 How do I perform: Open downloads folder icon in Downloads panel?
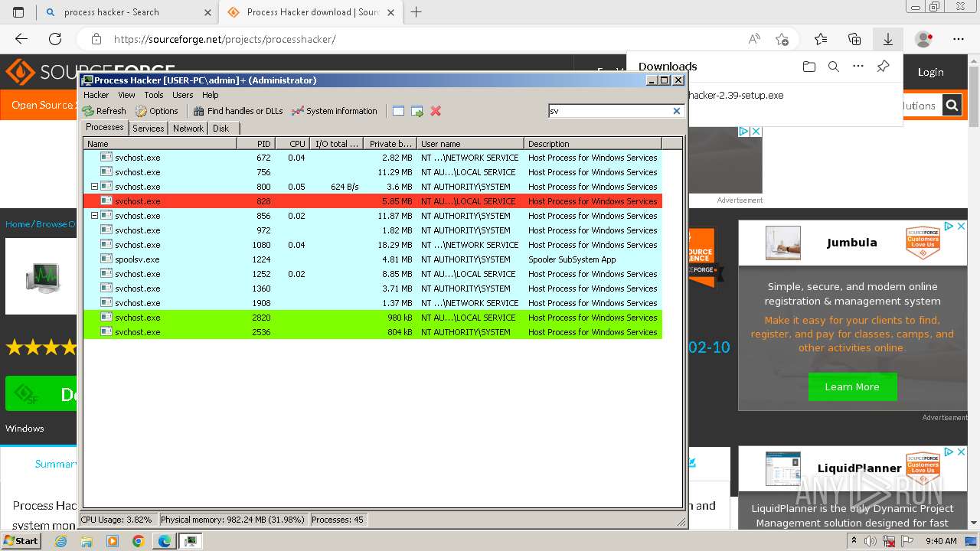(x=809, y=67)
